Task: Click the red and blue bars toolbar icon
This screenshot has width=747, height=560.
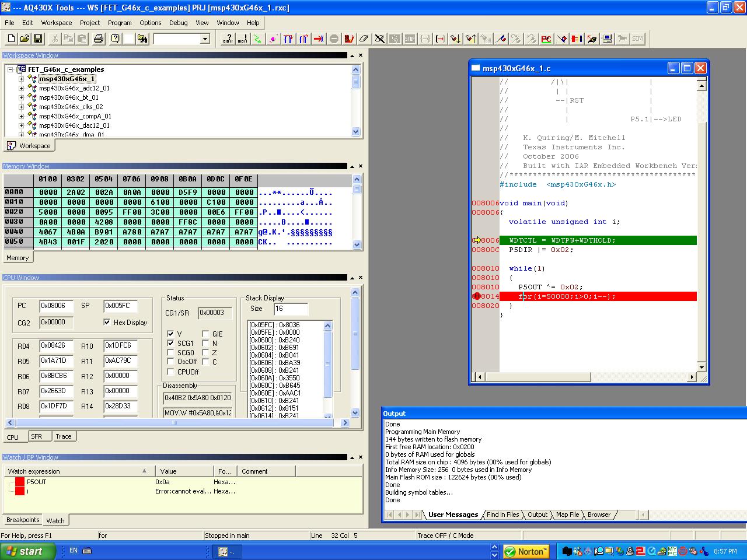Action: pyautogui.click(x=577, y=38)
